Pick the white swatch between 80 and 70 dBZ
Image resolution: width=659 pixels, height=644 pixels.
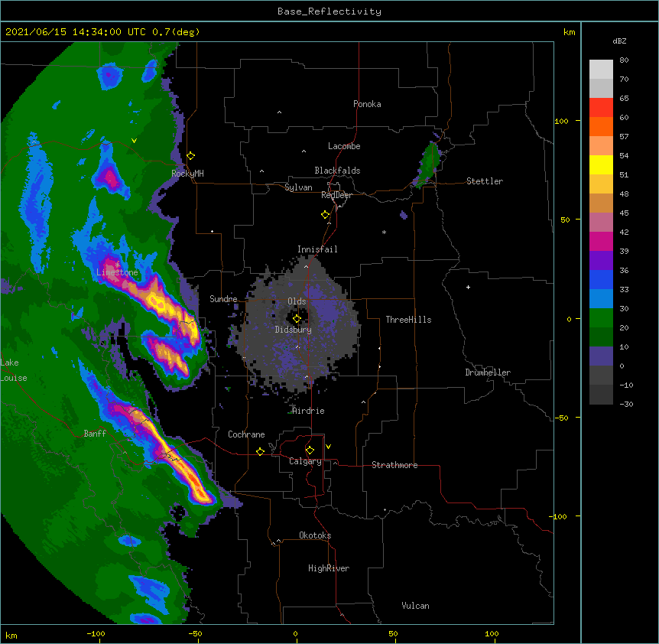pos(601,70)
